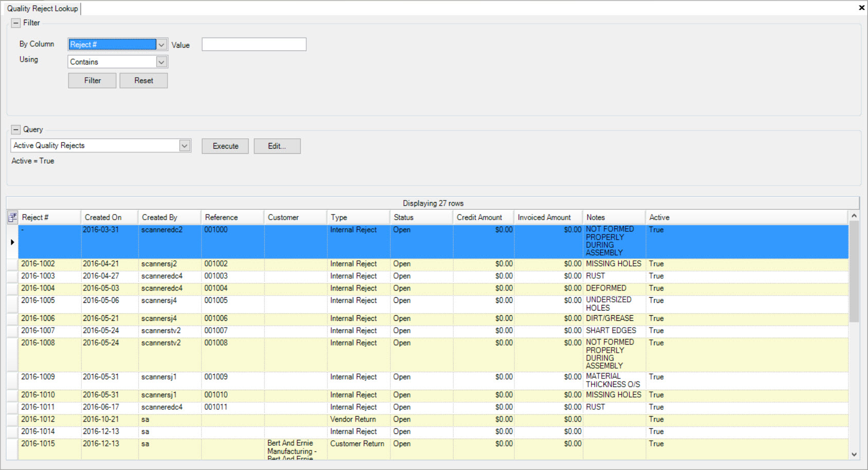
Task: Click the Reset button
Action: pyautogui.click(x=143, y=80)
